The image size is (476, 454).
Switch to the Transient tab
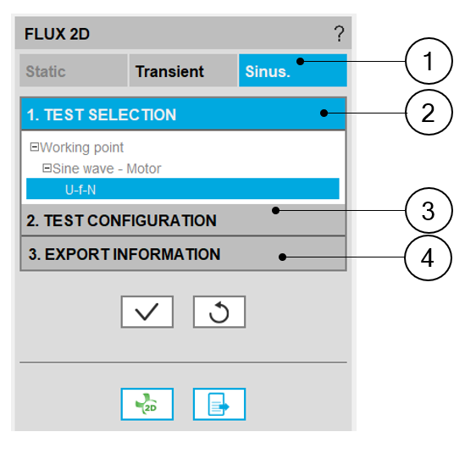[183, 71]
